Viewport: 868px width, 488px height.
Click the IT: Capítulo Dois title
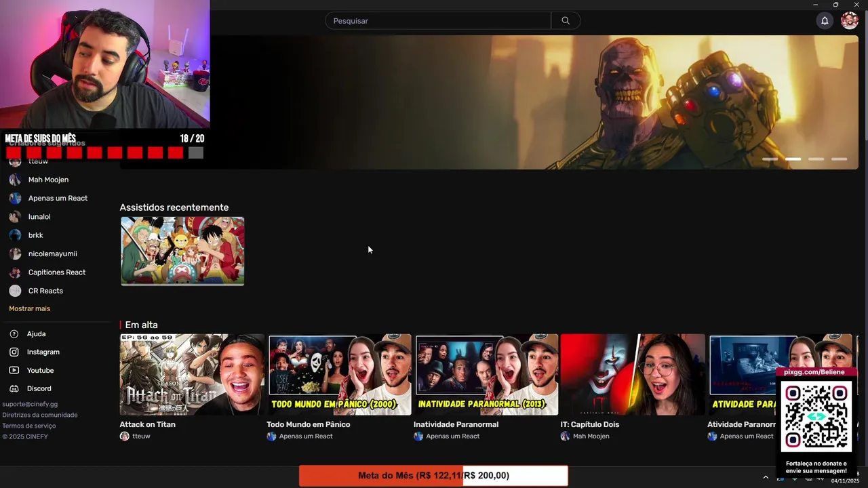tap(590, 424)
